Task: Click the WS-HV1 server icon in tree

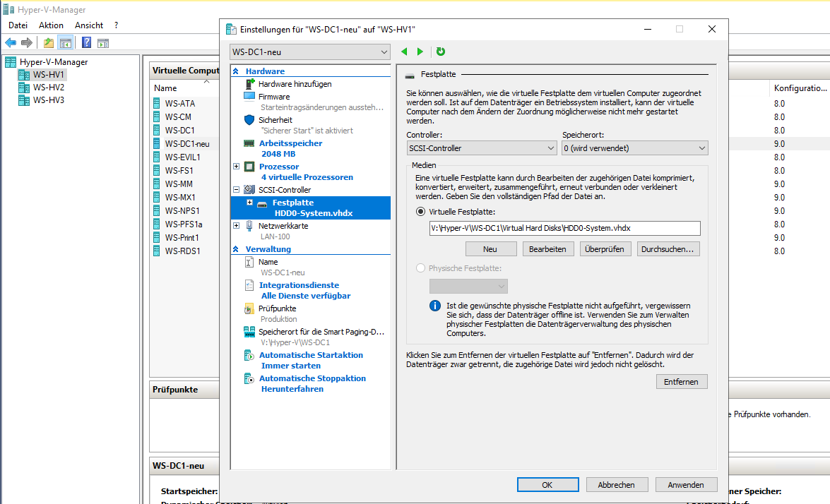Action: (x=24, y=75)
